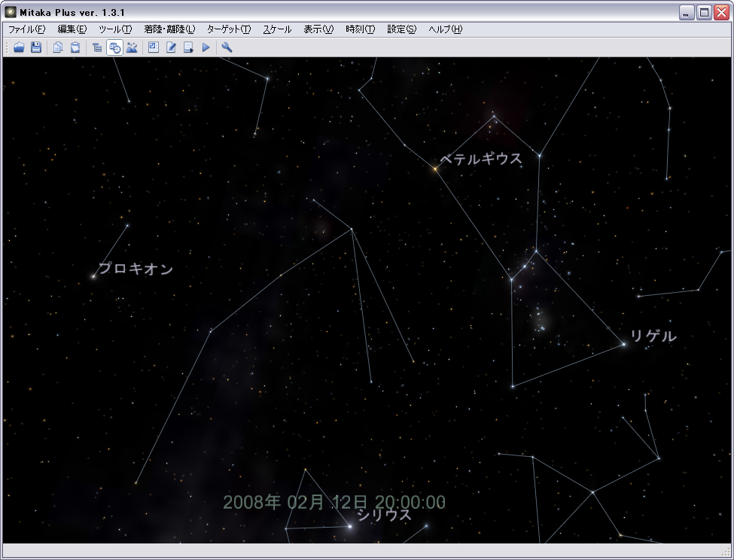Open the 着陸・離陸(L) menu
The image size is (734, 560).
click(x=169, y=29)
